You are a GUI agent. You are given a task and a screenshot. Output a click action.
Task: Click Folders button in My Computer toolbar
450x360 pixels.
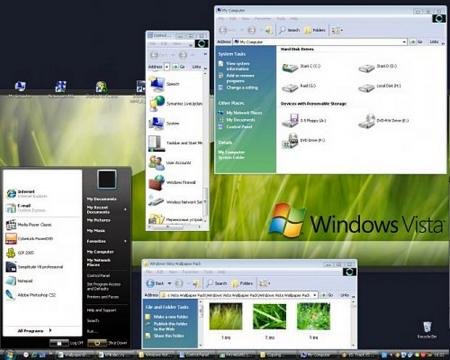pos(315,30)
